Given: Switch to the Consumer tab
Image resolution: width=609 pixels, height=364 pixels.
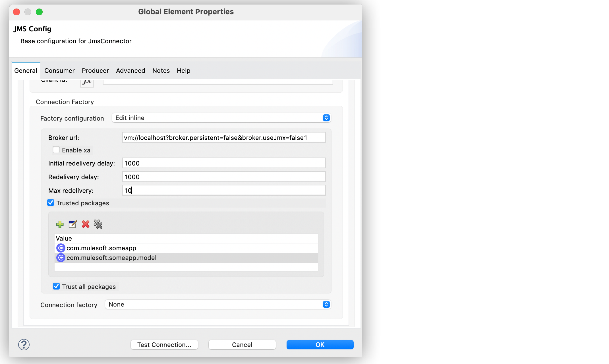Looking at the screenshot, I should pos(59,71).
